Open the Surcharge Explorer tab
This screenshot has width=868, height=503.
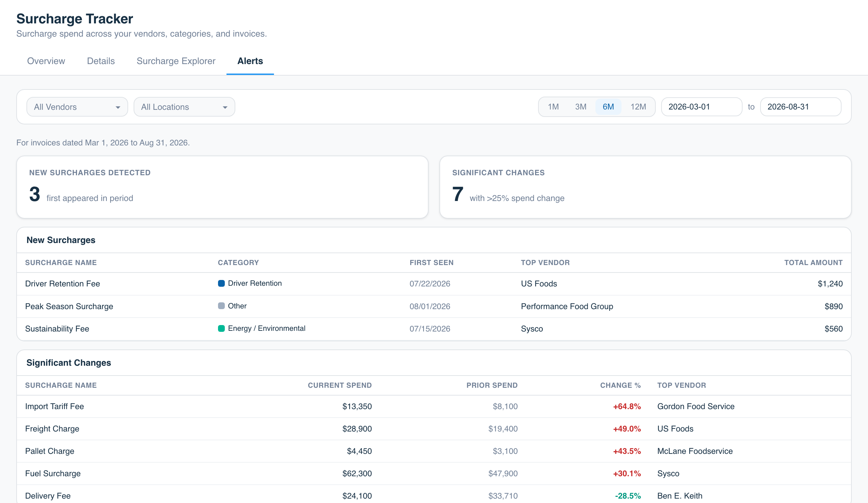(x=176, y=61)
